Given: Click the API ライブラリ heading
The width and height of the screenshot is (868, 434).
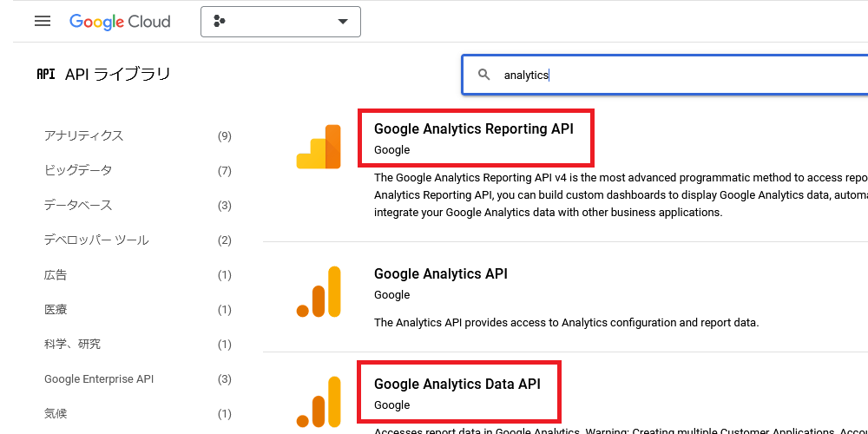Looking at the screenshot, I should pyautogui.click(x=117, y=74).
